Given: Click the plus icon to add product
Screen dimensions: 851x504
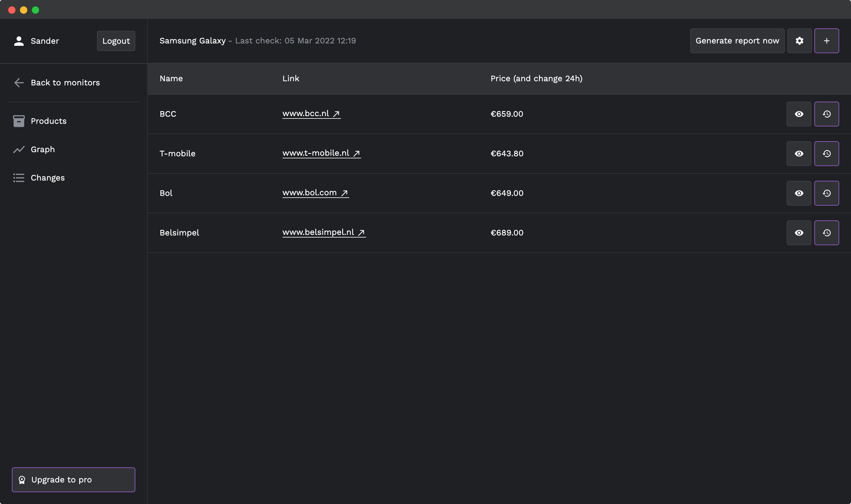Looking at the screenshot, I should click(826, 41).
